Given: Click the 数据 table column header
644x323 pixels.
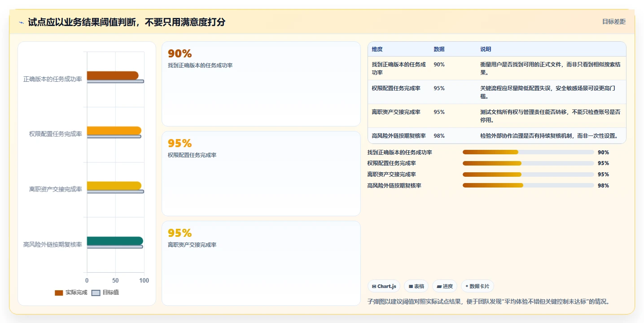Looking at the screenshot, I should coord(439,49).
